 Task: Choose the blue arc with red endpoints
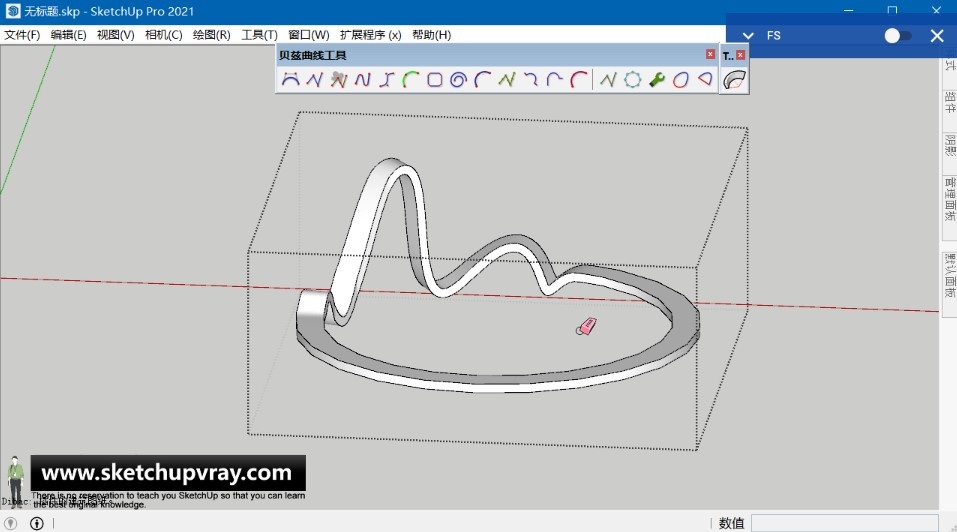point(483,80)
